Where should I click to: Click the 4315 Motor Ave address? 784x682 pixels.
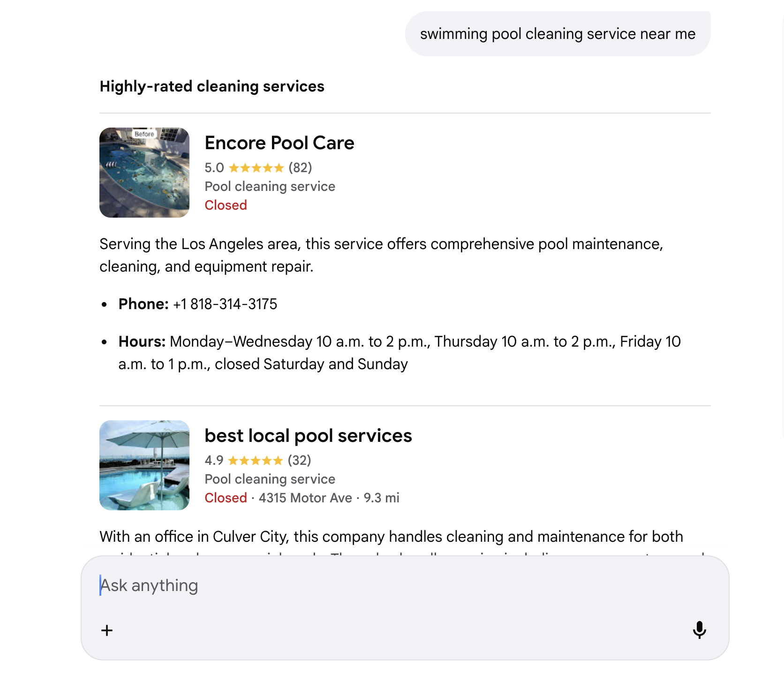click(x=305, y=498)
